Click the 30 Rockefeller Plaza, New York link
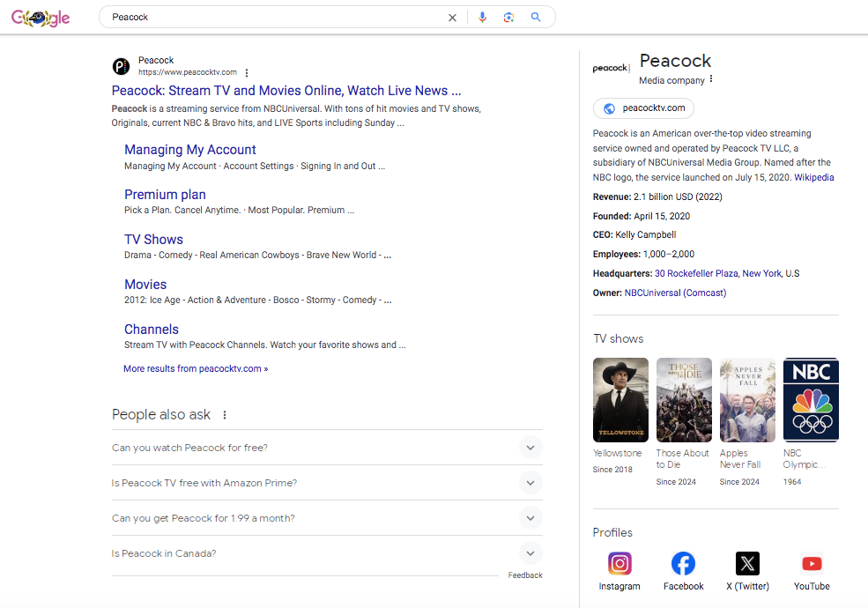The image size is (868, 608). [x=718, y=273]
